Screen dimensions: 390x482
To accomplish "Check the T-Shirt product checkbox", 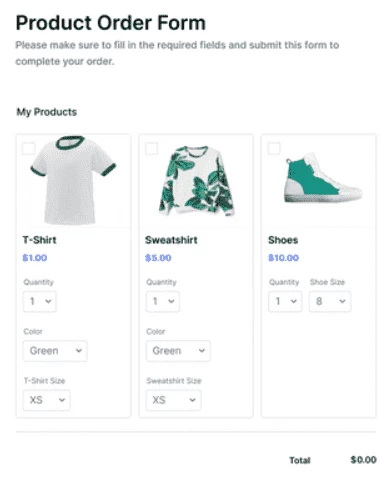I will [x=29, y=148].
